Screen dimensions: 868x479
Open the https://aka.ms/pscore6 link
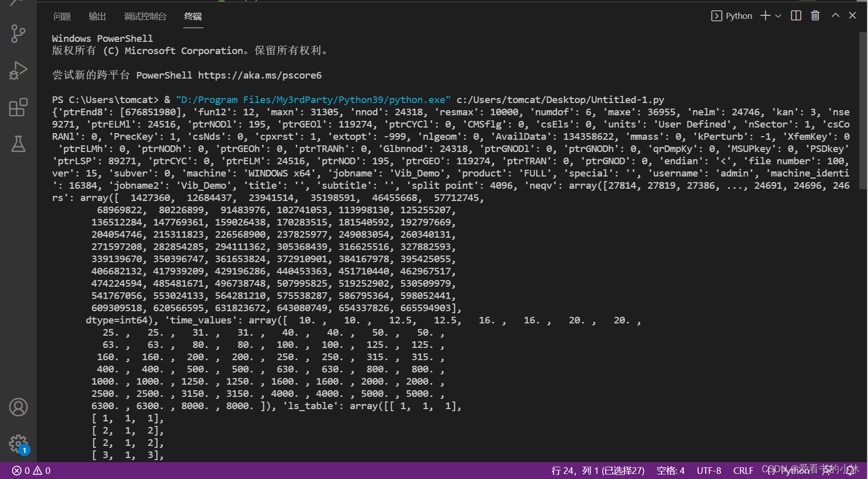point(260,75)
